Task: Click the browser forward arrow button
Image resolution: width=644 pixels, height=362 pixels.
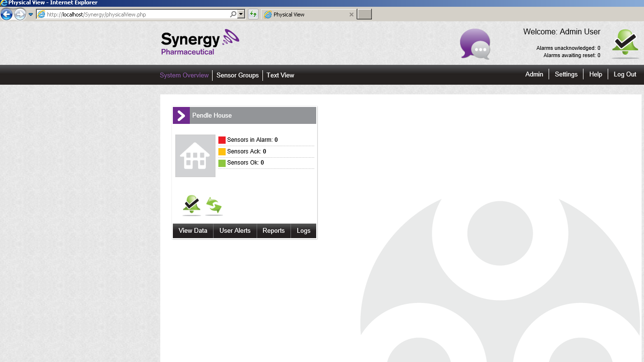Action: 20,14
